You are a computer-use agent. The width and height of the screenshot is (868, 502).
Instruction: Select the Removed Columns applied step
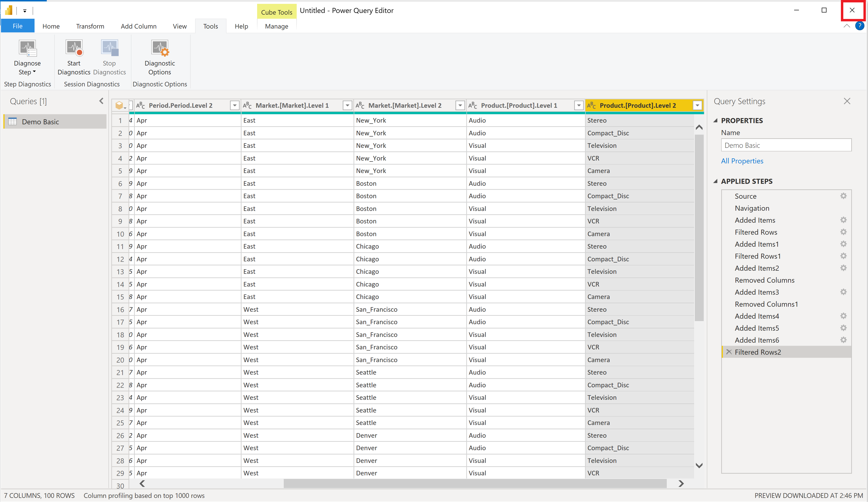[x=764, y=280]
